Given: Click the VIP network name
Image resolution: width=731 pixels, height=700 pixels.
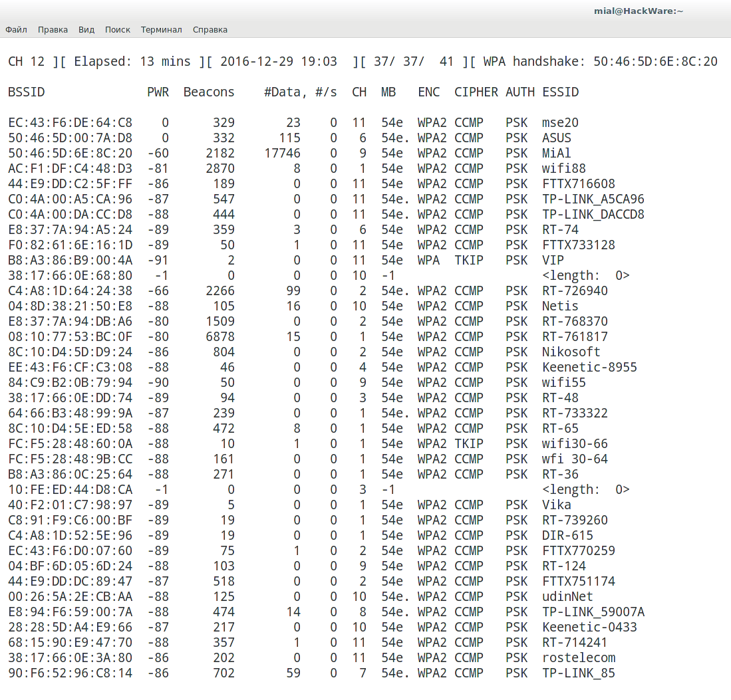Looking at the screenshot, I should pos(553,261).
